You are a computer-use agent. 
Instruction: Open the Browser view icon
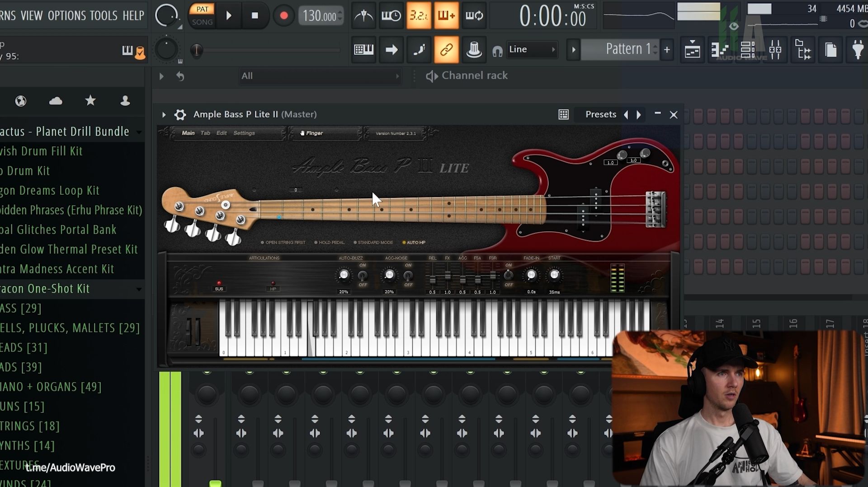click(803, 50)
